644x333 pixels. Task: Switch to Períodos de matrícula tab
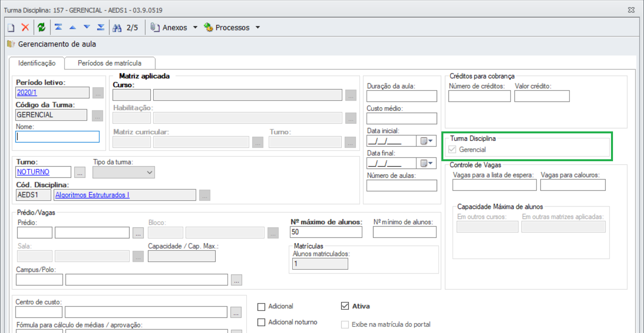pyautogui.click(x=110, y=63)
